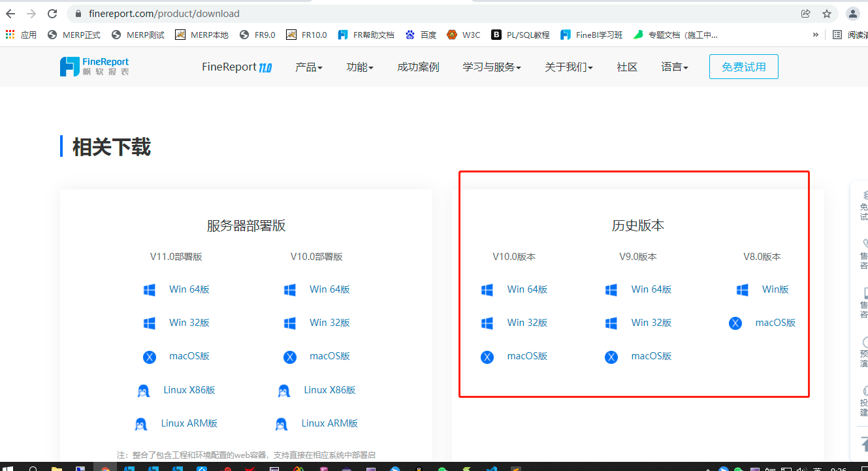Click Windows icon for V11.0部署版 Win 32版
Viewport: 868px width, 471px height.
pos(150,323)
